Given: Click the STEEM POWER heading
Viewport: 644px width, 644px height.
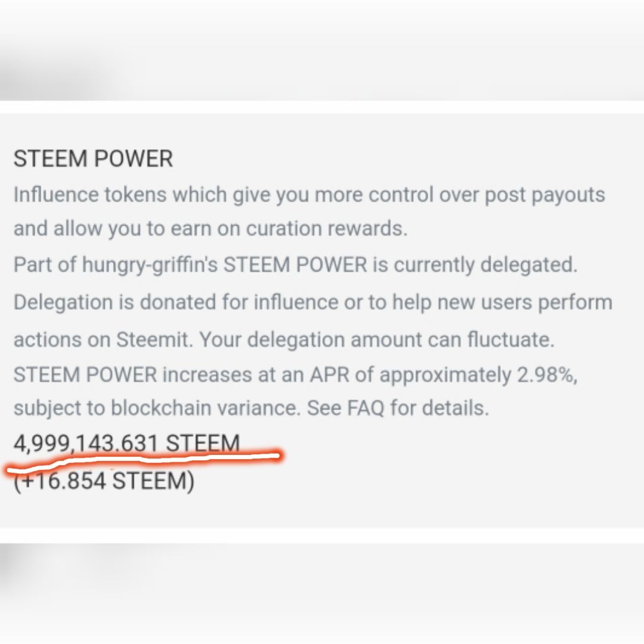Looking at the screenshot, I should [x=93, y=159].
